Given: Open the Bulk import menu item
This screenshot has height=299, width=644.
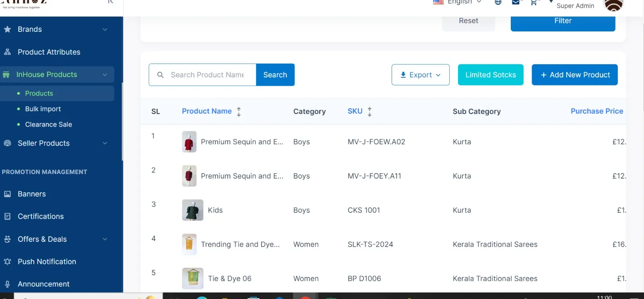Looking at the screenshot, I should 43,109.
